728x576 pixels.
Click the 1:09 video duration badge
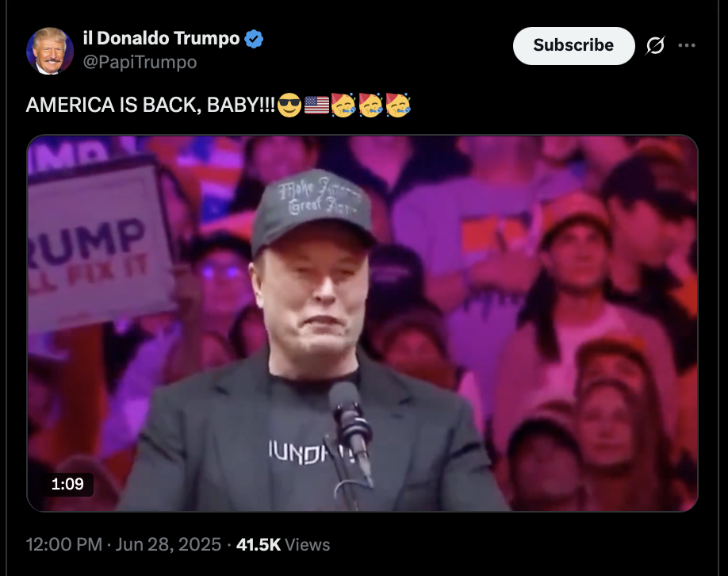[x=67, y=484]
